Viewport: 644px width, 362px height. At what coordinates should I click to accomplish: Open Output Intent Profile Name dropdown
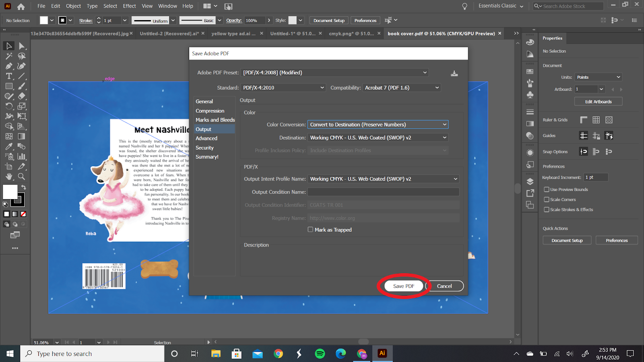(x=384, y=179)
